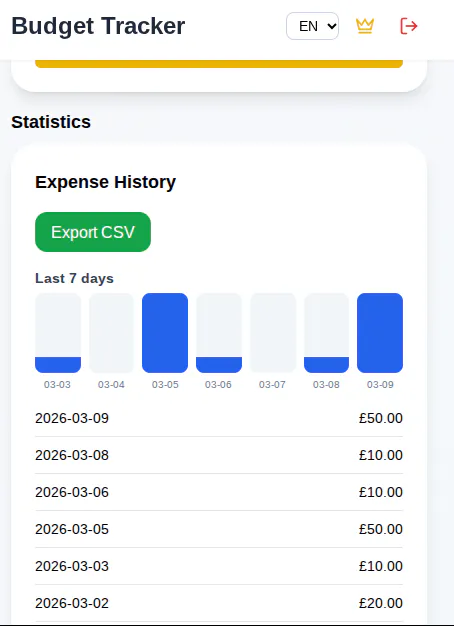
Task: Click the Budget Tracker title
Action: 98,26
